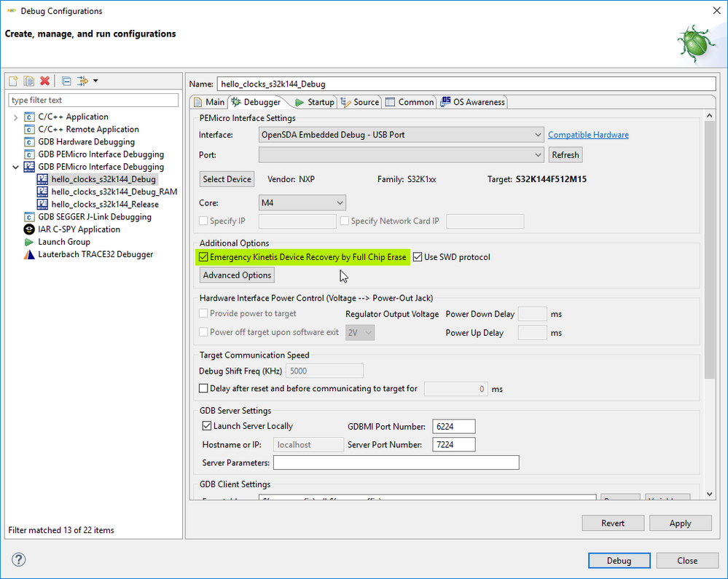The height and width of the screenshot is (579, 728).
Task: Select the collapsed GDB PEMicro Interface Debugging entry
Action: coord(101,154)
